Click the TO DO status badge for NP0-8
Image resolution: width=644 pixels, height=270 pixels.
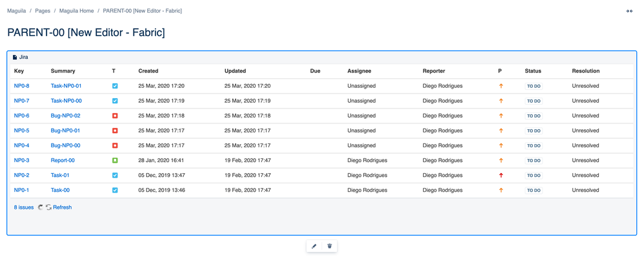[x=534, y=87]
